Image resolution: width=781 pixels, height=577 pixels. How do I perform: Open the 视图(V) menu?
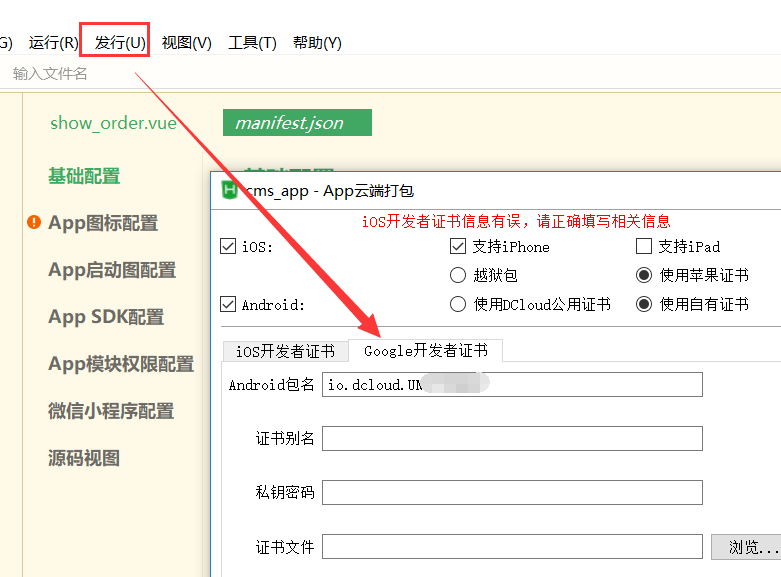187,43
